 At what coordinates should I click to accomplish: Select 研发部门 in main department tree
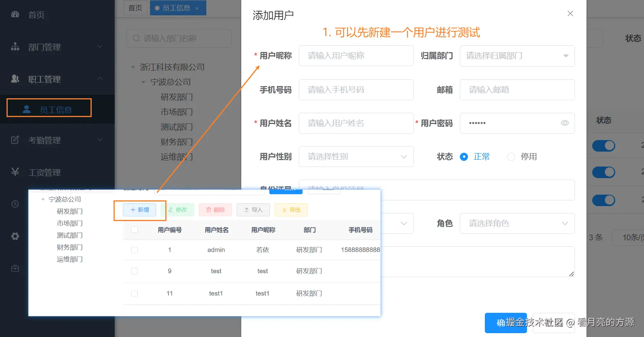[x=176, y=97]
